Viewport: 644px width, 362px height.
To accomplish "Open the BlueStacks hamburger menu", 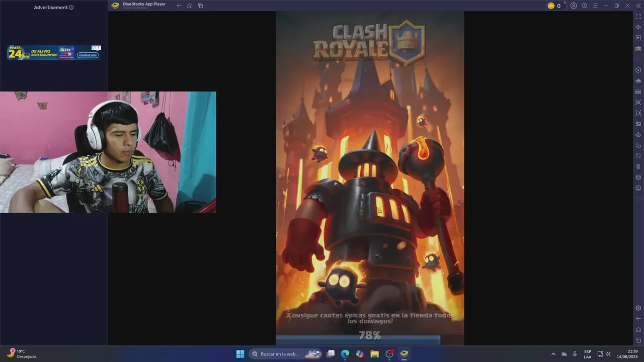I will [x=595, y=6].
